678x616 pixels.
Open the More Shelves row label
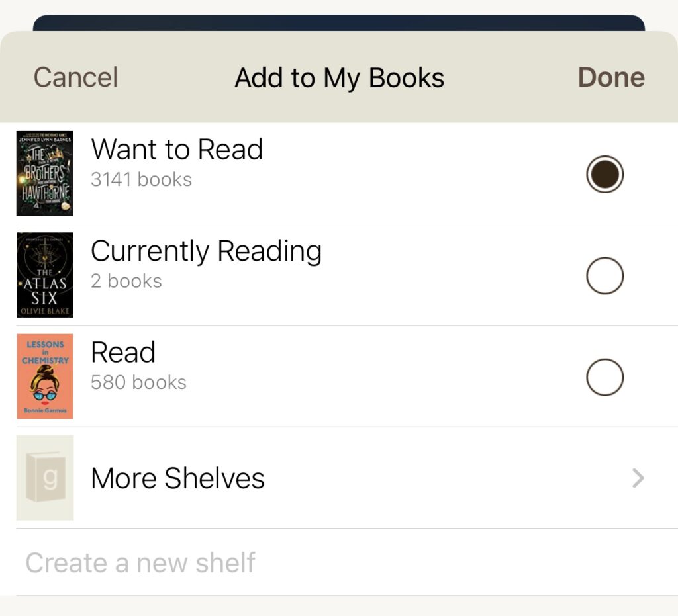[x=177, y=478]
